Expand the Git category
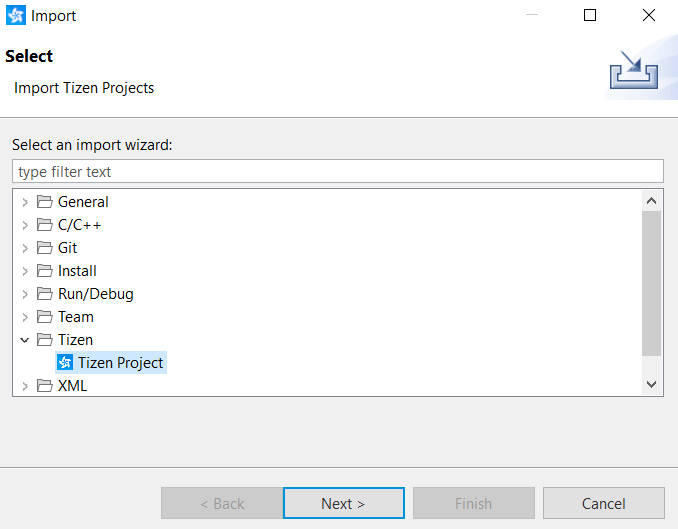The width and height of the screenshot is (678, 529). coord(25,248)
